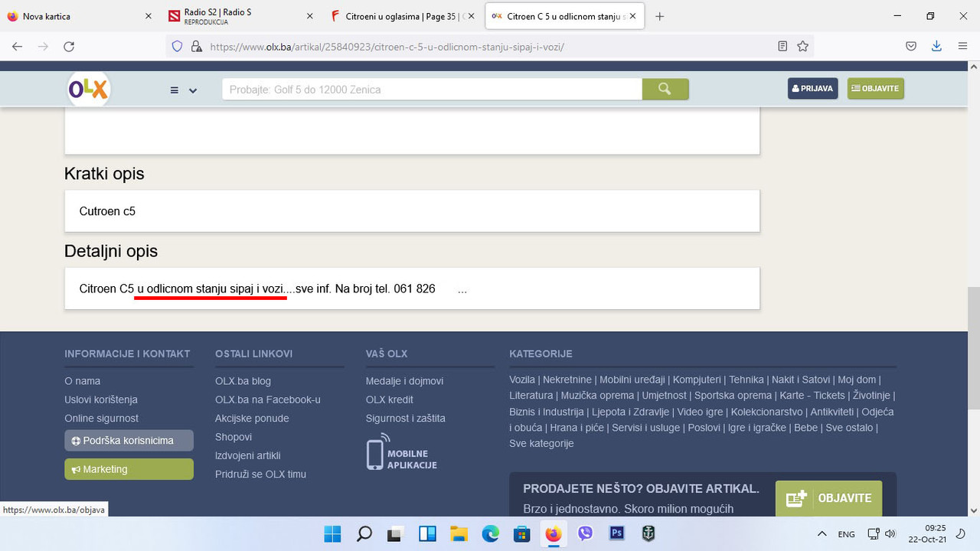Click the search field "Probajte: Golf 5"

432,90
